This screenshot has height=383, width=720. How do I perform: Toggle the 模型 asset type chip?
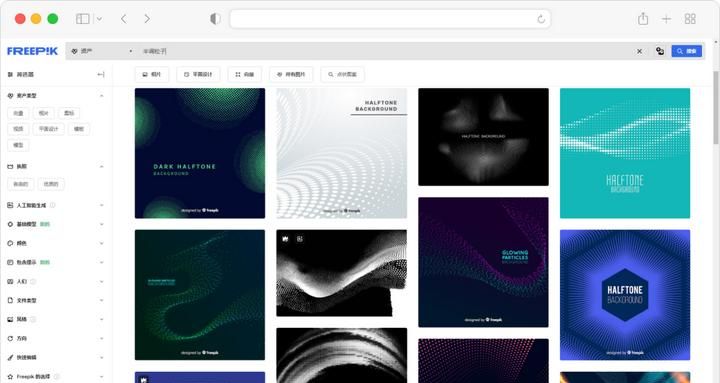point(18,145)
